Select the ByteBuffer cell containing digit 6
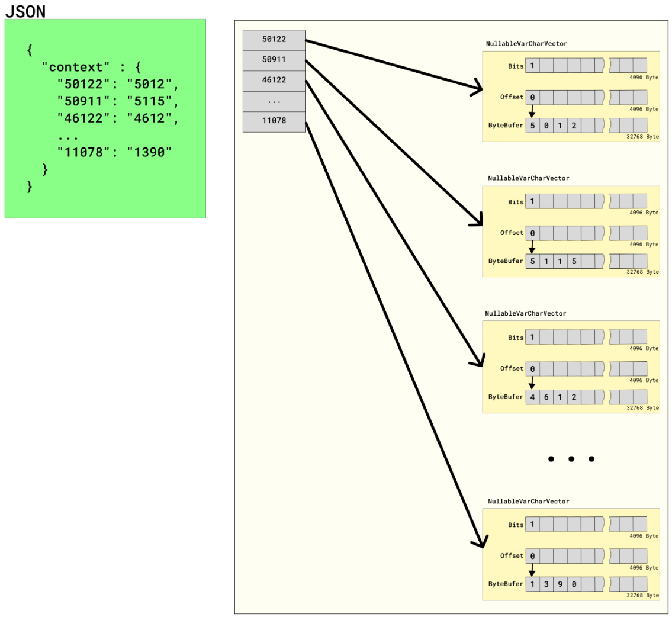 [546, 397]
